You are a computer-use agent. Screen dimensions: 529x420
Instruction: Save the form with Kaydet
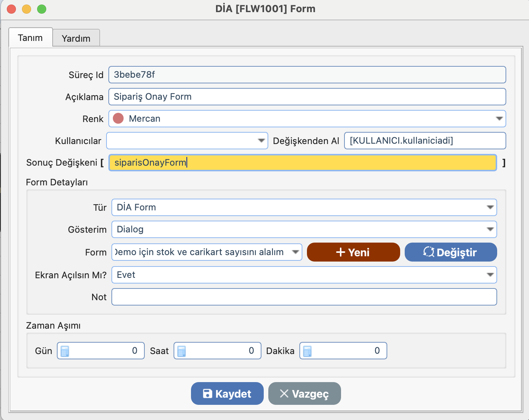coord(227,393)
